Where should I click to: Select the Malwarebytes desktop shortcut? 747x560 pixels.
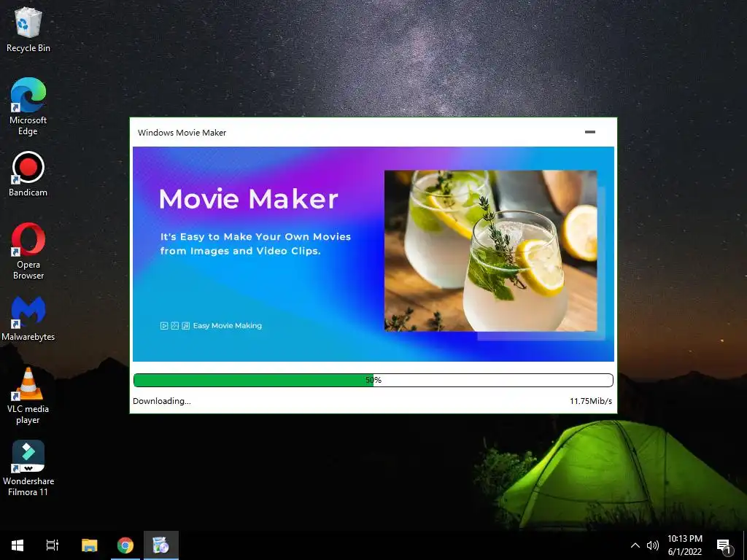tap(28, 318)
